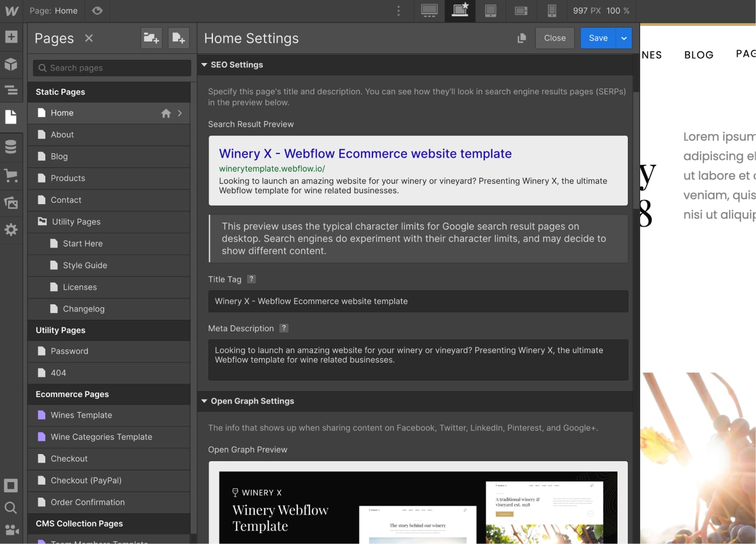Close the Home Settings panel
Viewport: 756px width, 544px height.
coord(554,38)
